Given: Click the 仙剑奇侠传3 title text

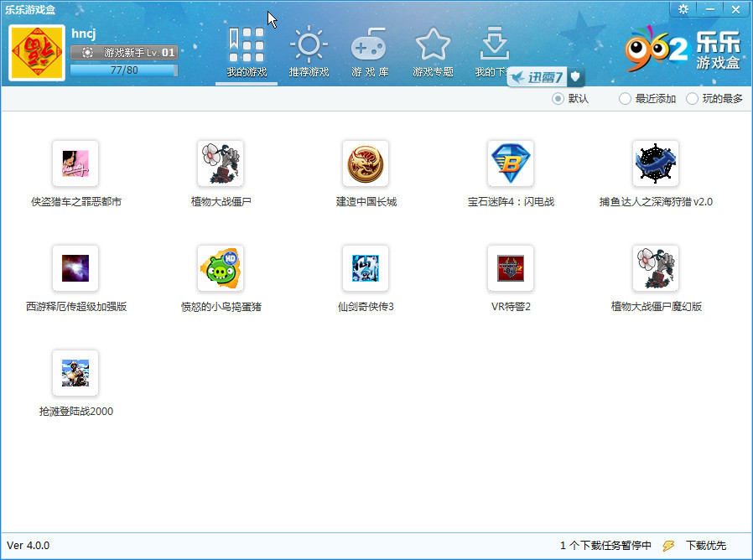Looking at the screenshot, I should pos(366,307).
